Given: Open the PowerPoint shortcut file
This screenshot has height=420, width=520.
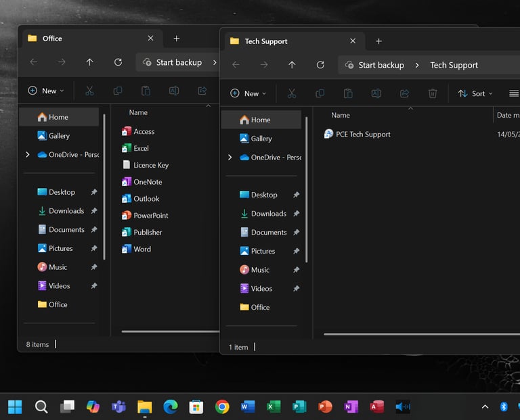Looking at the screenshot, I should (150, 216).
